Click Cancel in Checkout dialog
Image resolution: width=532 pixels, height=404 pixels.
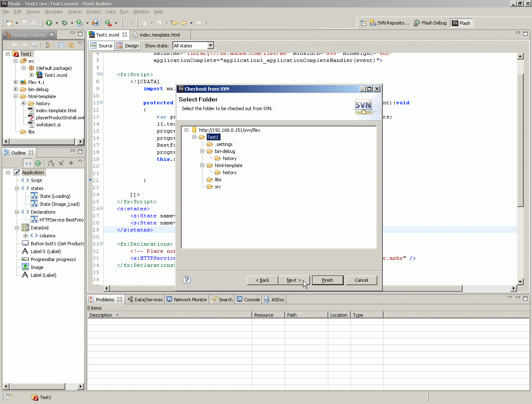(361, 280)
